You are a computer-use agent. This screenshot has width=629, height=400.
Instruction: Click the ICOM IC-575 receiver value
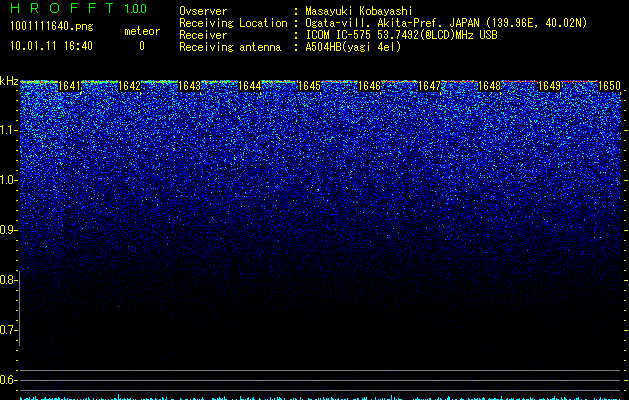[402, 35]
